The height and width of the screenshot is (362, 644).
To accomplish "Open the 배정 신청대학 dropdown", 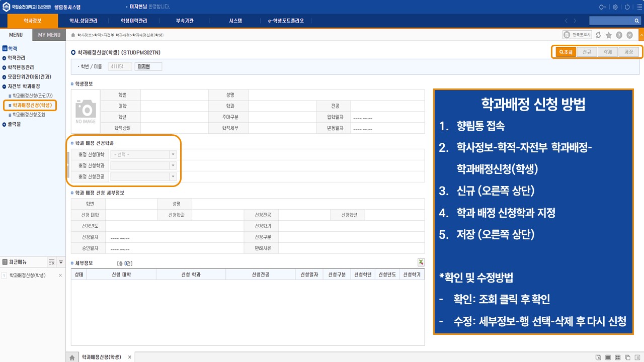I will tap(173, 155).
